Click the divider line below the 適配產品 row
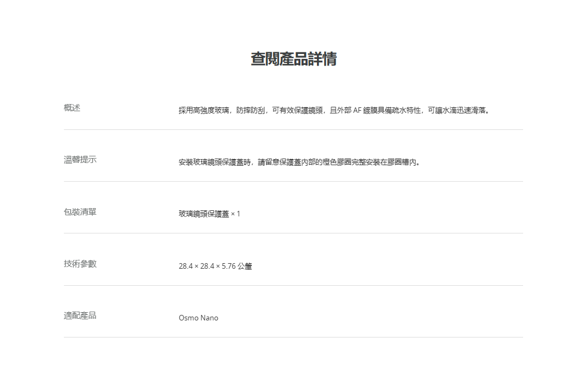This screenshot has height=392, width=576. click(x=293, y=337)
